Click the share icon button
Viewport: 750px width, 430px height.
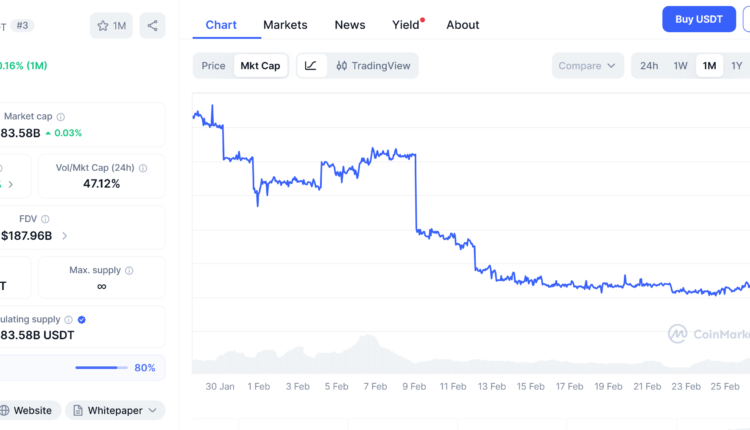153,26
